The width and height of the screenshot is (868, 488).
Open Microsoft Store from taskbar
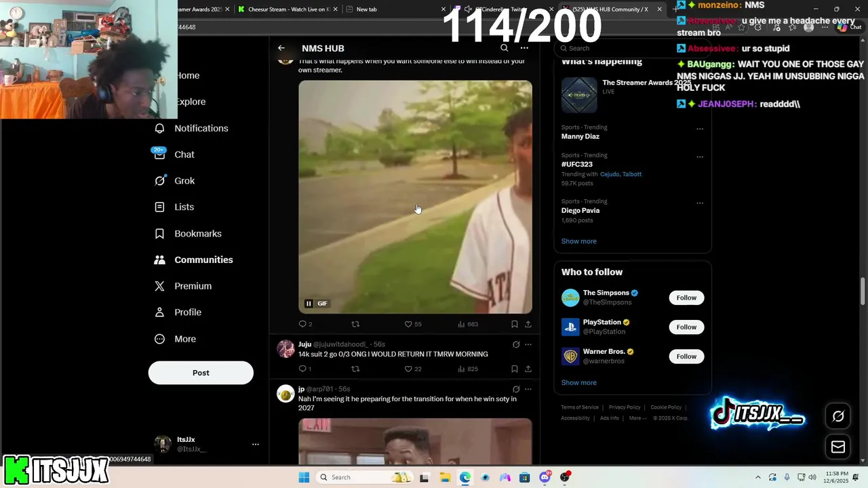click(x=525, y=477)
